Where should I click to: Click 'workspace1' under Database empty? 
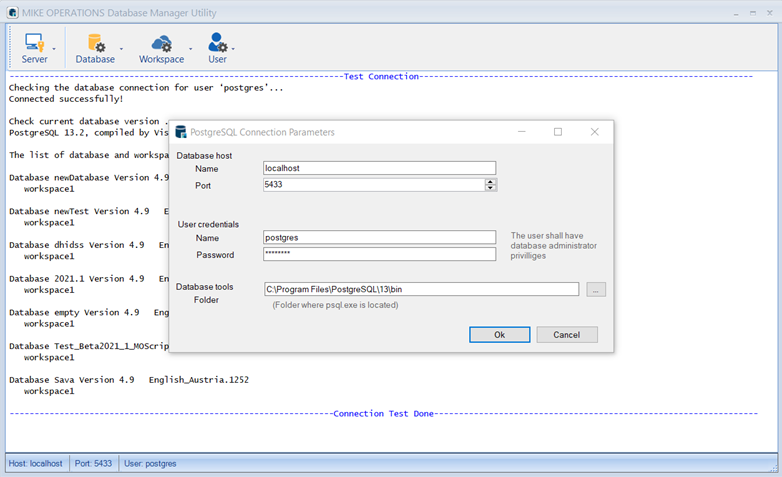point(49,324)
